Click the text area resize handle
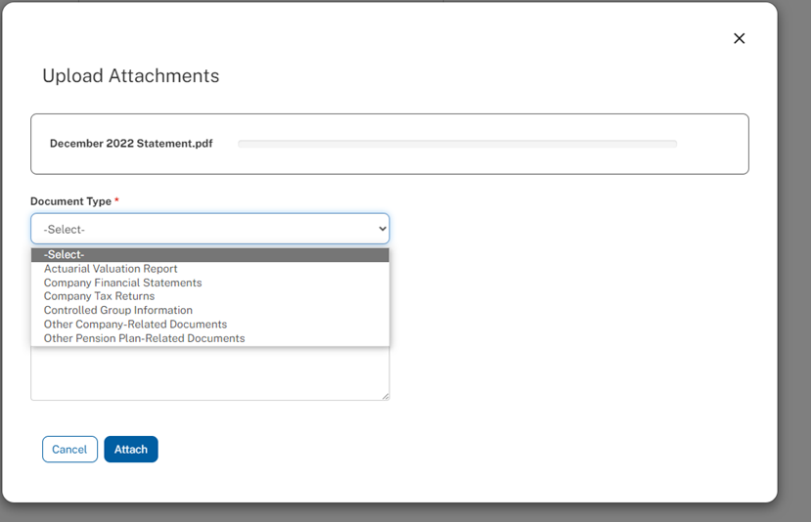The width and height of the screenshot is (812, 523). coord(385,396)
